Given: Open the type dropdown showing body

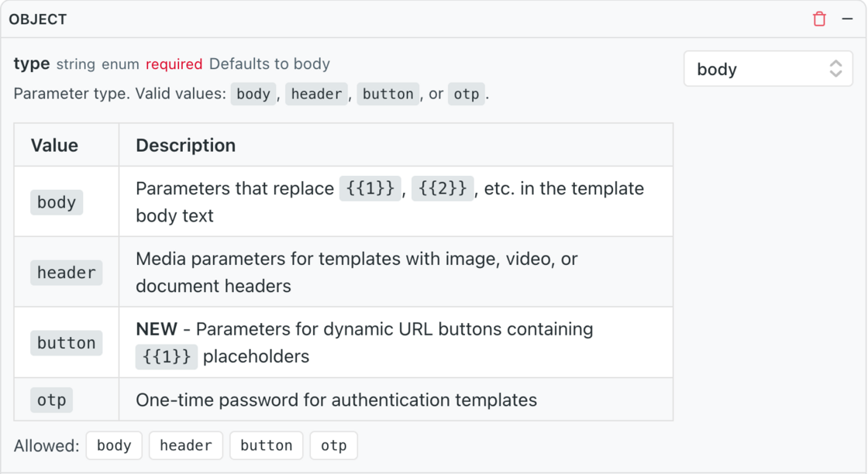Looking at the screenshot, I should click(x=768, y=69).
